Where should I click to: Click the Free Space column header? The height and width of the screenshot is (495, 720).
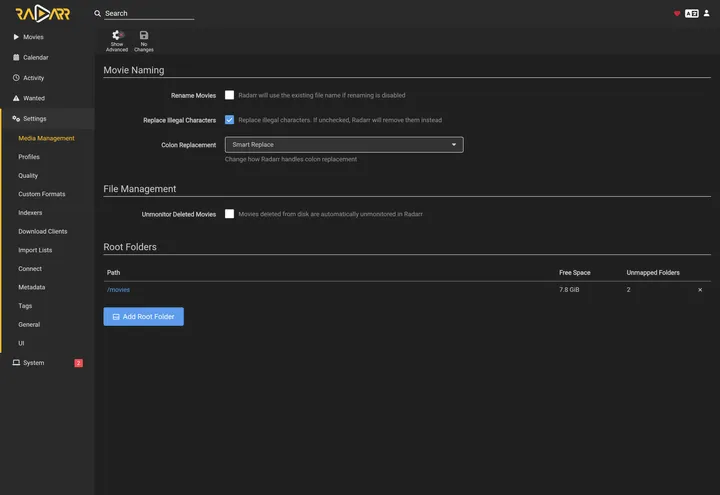(574, 273)
